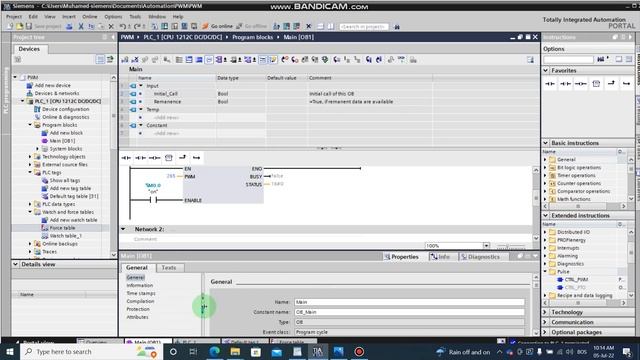Collapse the Basic instructions section
This screenshot has height=360, width=640.
[546, 143]
